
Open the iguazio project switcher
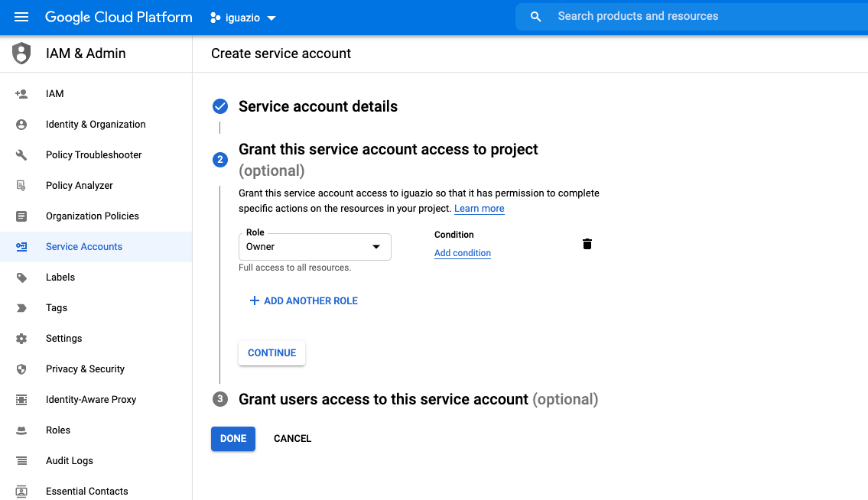[x=243, y=16]
